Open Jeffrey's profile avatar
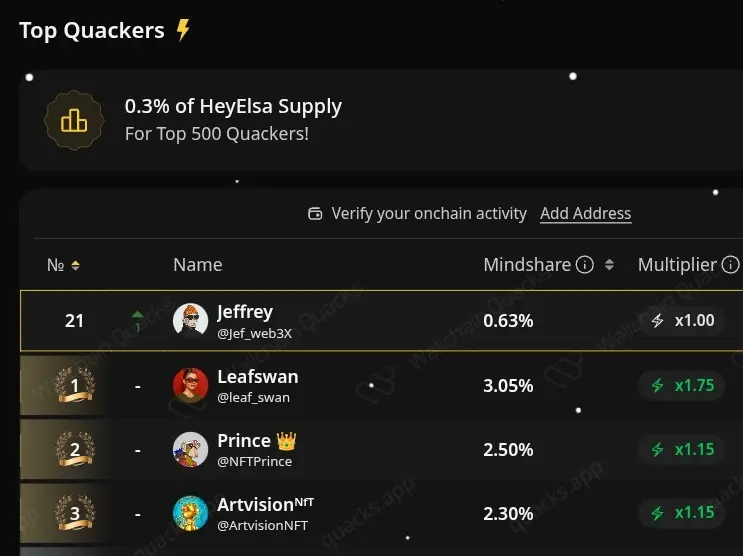Image resolution: width=743 pixels, height=556 pixels. 190,321
